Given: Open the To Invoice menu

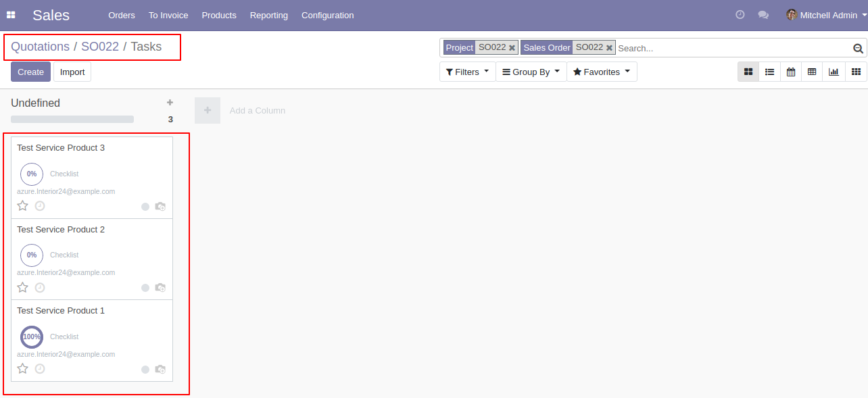Looking at the screenshot, I should pyautogui.click(x=168, y=15).
